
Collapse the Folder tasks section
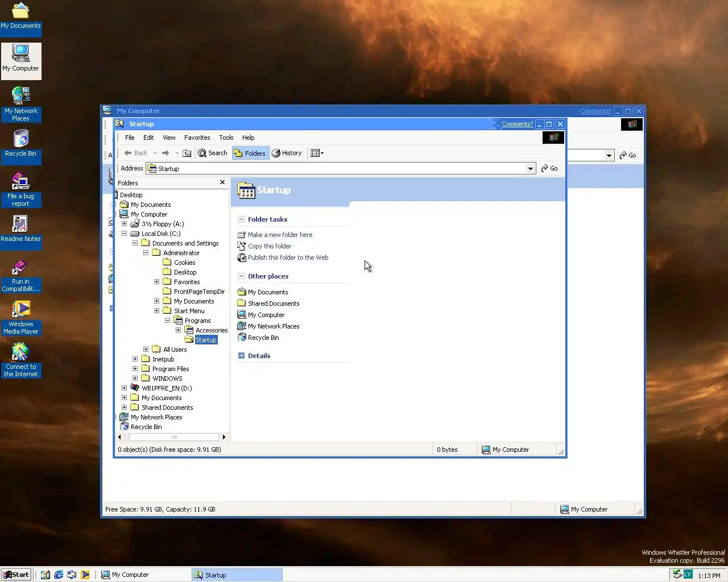point(241,219)
